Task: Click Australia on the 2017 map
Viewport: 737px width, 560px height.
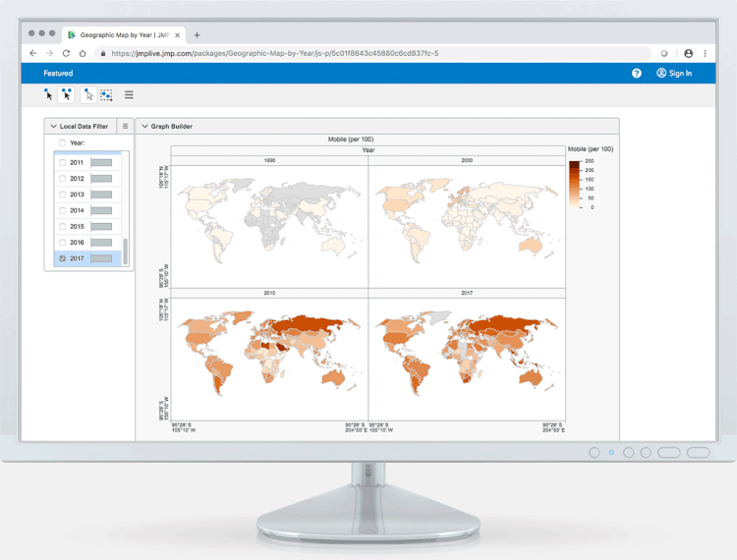Action: [531, 377]
